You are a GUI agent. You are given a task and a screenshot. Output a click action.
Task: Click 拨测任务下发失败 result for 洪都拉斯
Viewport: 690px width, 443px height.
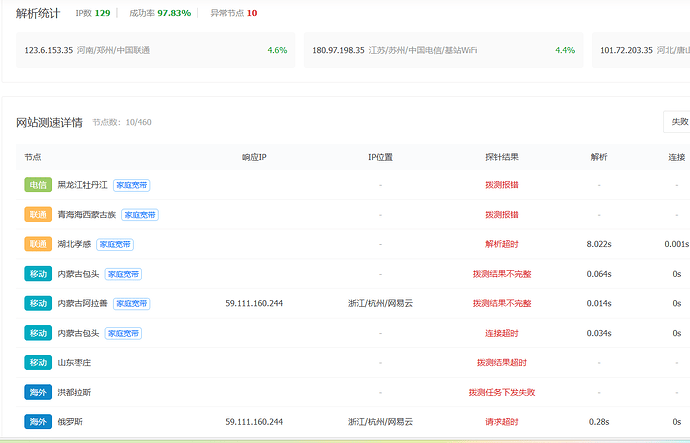(x=502, y=392)
